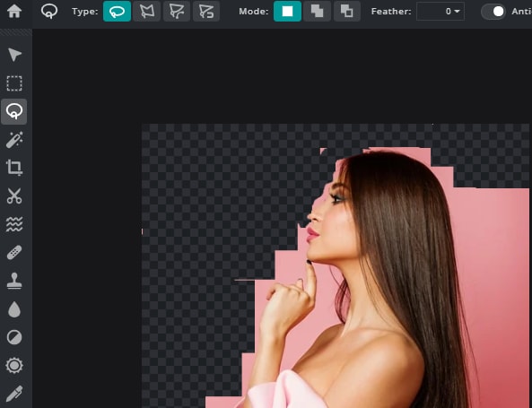This screenshot has width=532, height=408.
Task: Open the Cutout scissors tool
Action: 14,196
